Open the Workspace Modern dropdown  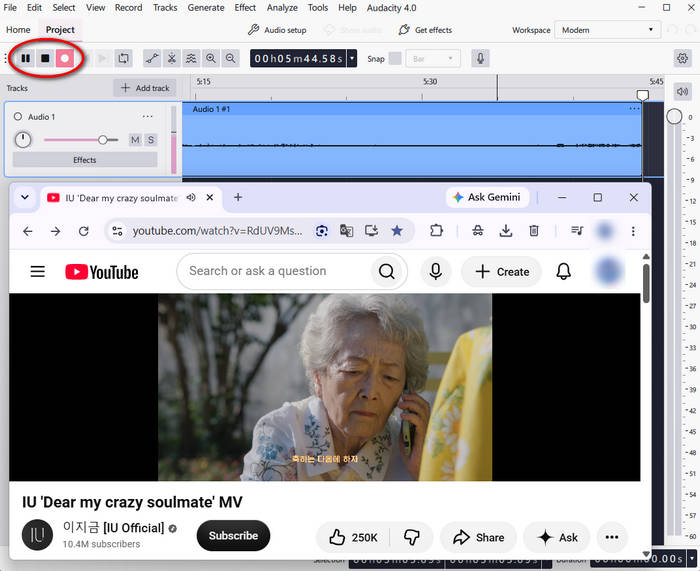(x=607, y=30)
